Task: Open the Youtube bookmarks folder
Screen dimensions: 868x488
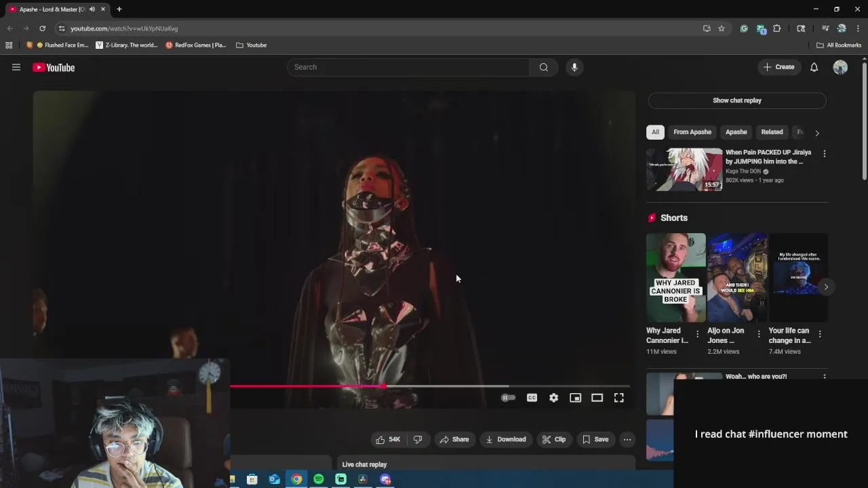Action: pos(251,45)
